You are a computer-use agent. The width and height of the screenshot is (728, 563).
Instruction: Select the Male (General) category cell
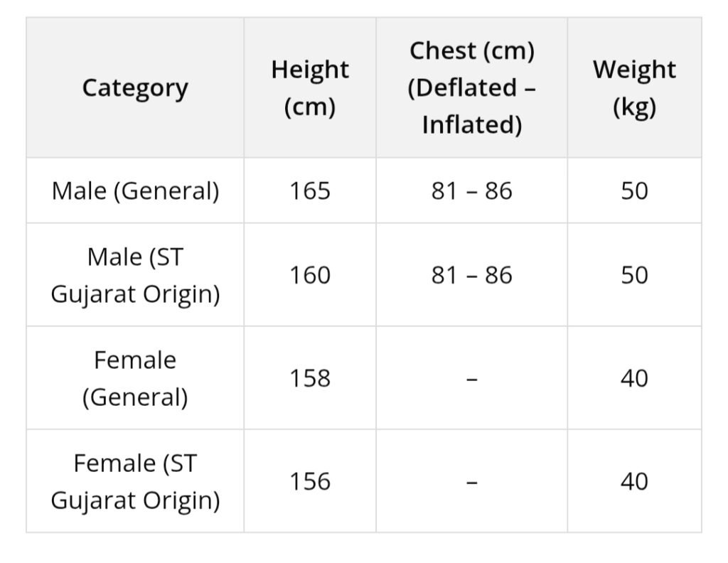click(x=135, y=191)
